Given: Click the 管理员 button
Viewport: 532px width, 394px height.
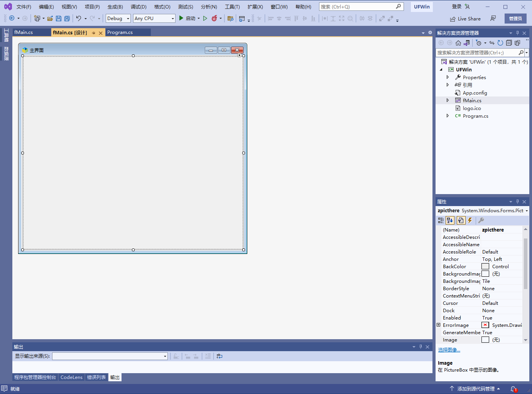Looking at the screenshot, I should (x=515, y=19).
